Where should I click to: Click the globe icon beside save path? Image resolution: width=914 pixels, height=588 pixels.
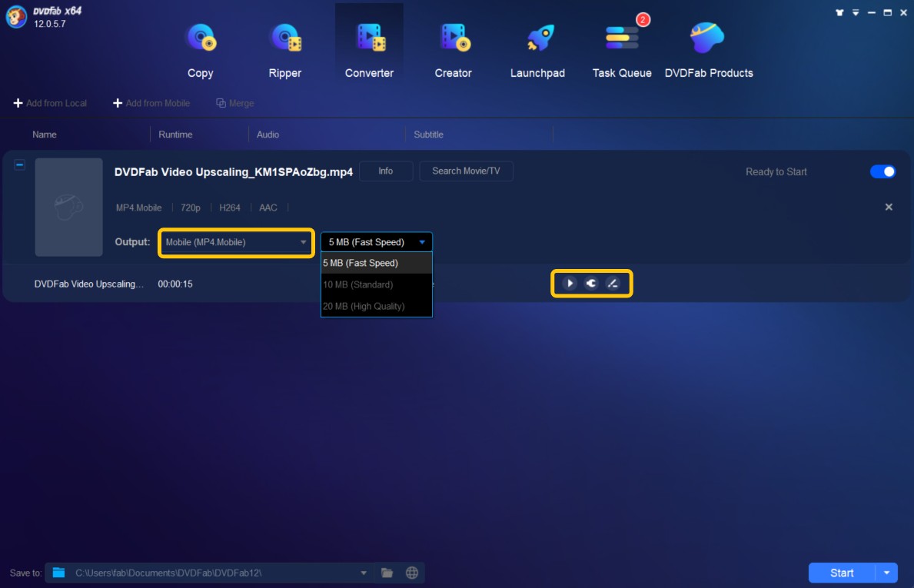[412, 573]
